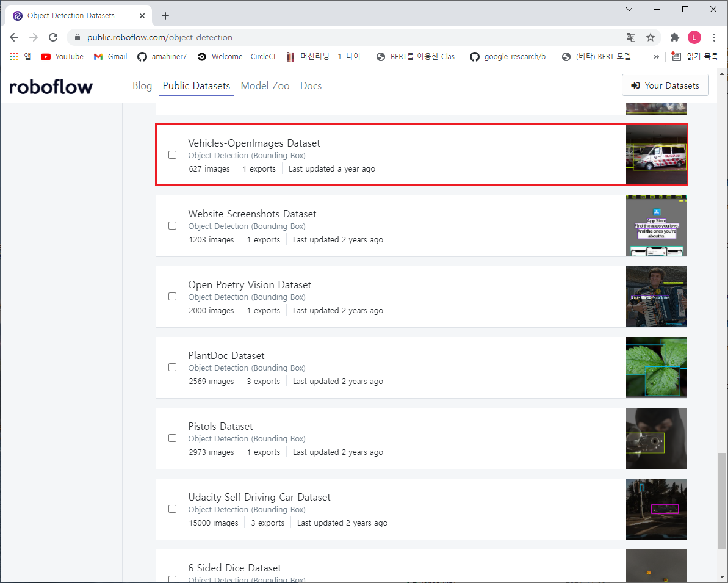Screen dimensions: 728x583
Task: Click the Your Datasets button
Action: tap(665, 85)
